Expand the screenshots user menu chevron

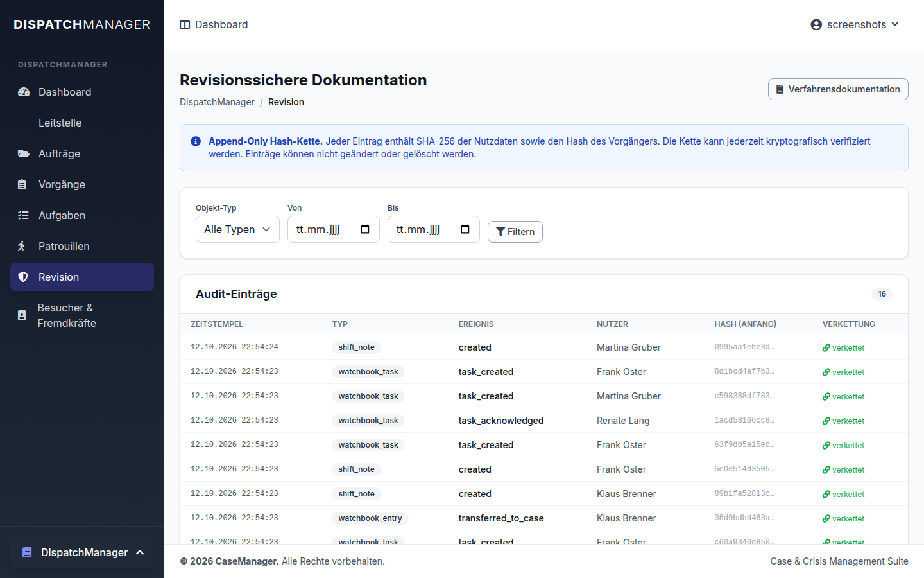tap(895, 24)
